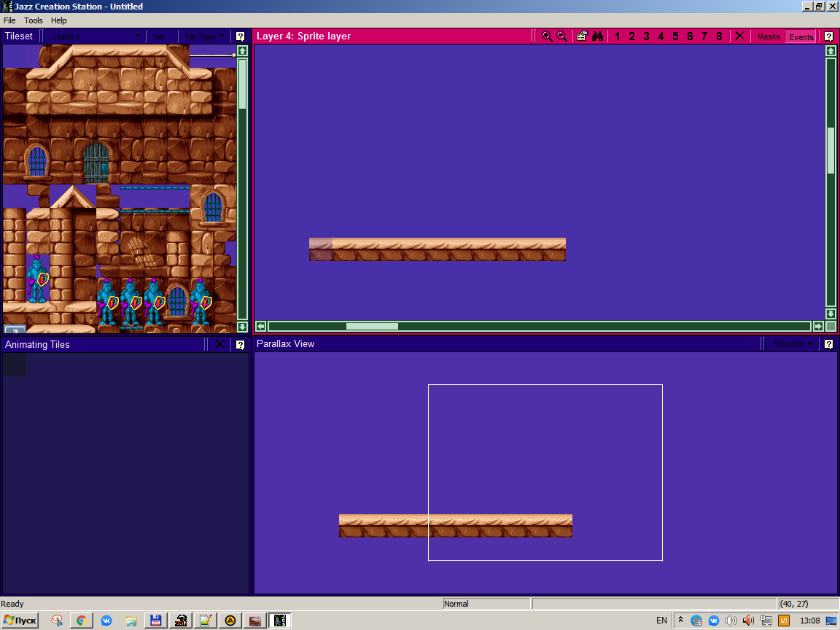
Task: Select the lone blue knight tile at left
Action: [x=37, y=279]
